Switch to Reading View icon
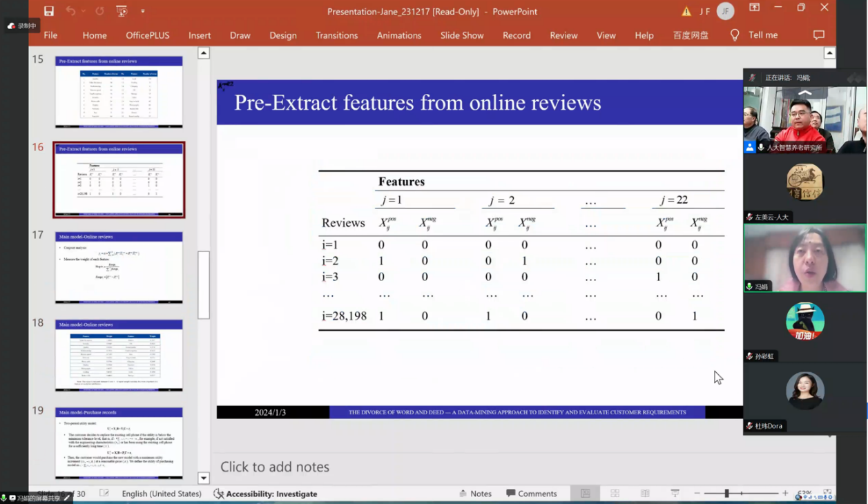Screen dimensions: 868x504 click(x=645, y=494)
